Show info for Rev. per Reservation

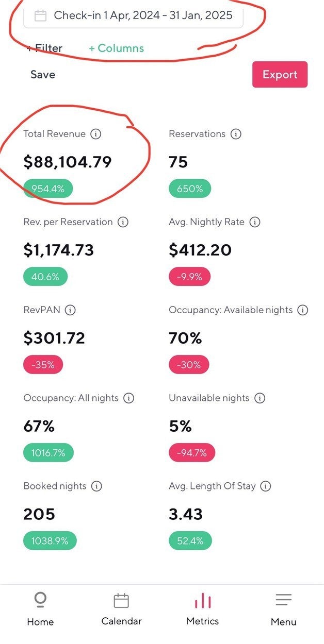(x=123, y=222)
